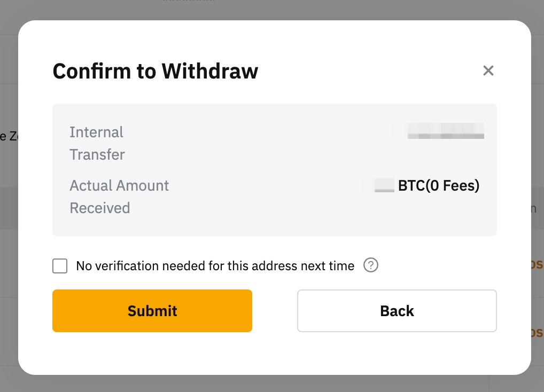Click the question mark help icon

(371, 265)
